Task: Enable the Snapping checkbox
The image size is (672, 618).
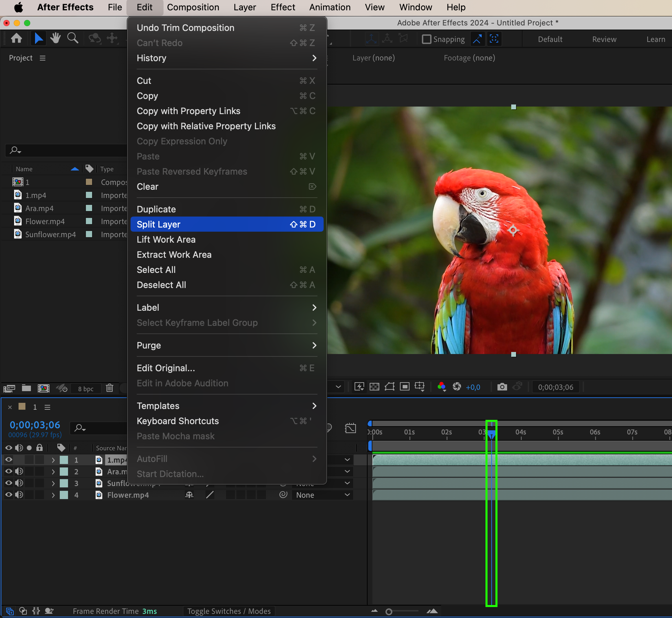Action: click(x=426, y=39)
